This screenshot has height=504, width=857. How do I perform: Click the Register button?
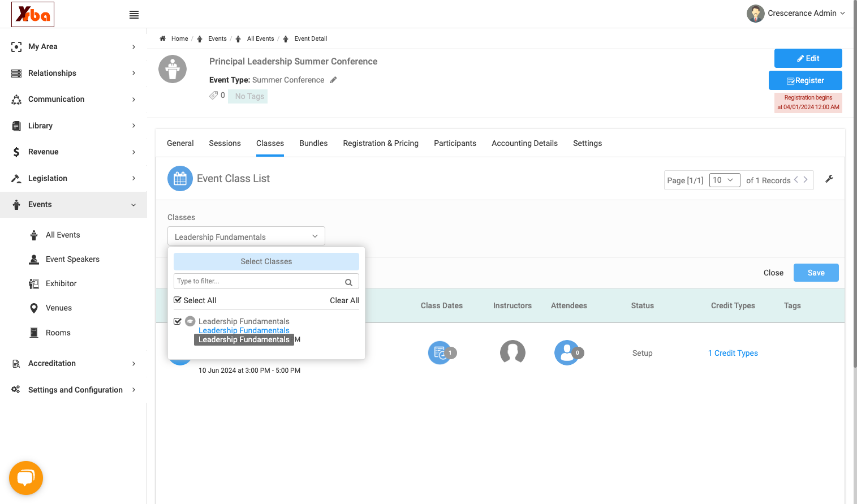pyautogui.click(x=805, y=80)
